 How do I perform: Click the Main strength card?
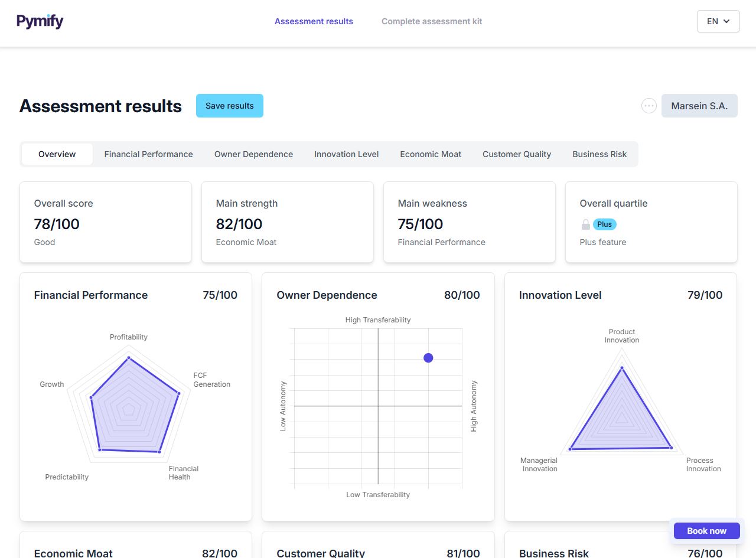click(288, 222)
